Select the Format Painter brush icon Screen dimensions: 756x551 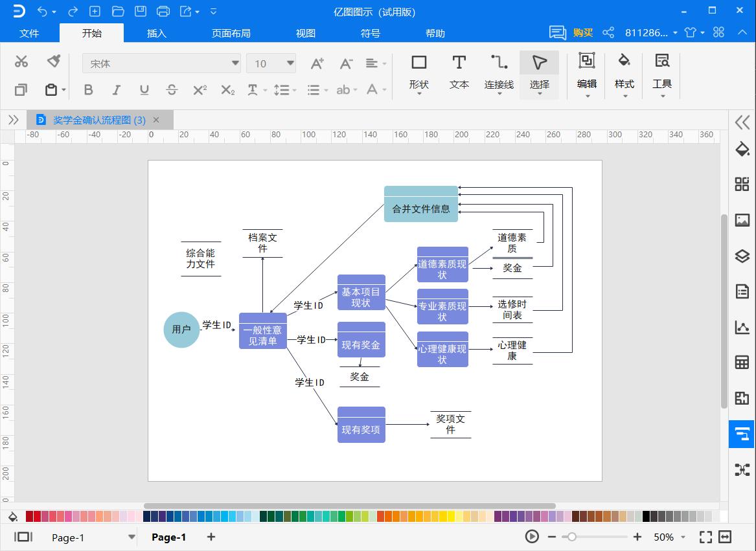pos(54,62)
